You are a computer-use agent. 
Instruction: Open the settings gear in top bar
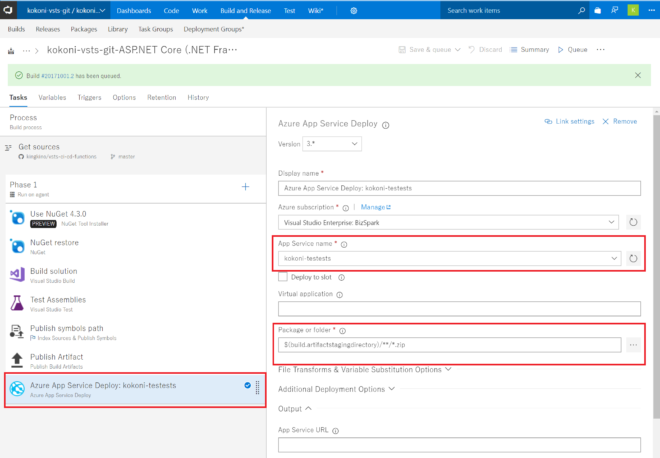click(354, 11)
